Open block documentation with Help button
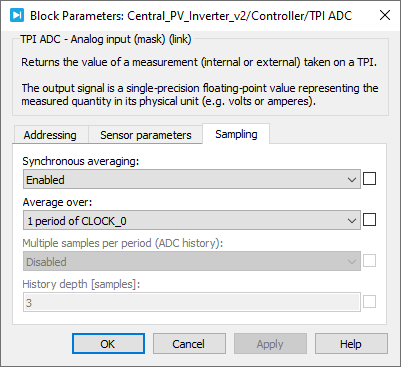The height and width of the screenshot is (367, 401). [351, 344]
